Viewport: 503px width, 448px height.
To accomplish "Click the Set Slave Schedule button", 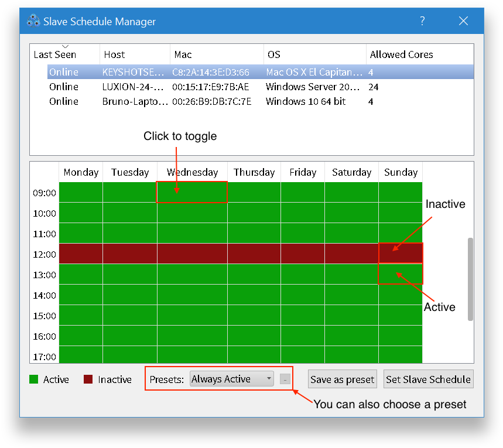I will (x=428, y=379).
